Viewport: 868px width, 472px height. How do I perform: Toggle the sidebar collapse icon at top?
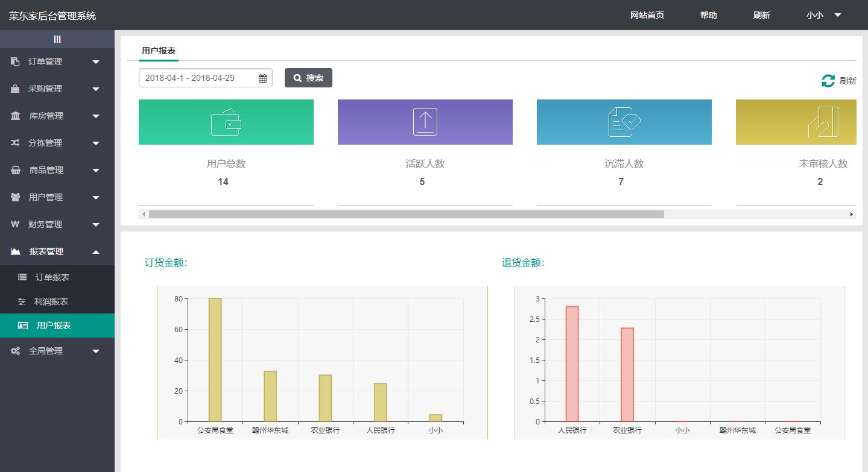57,39
